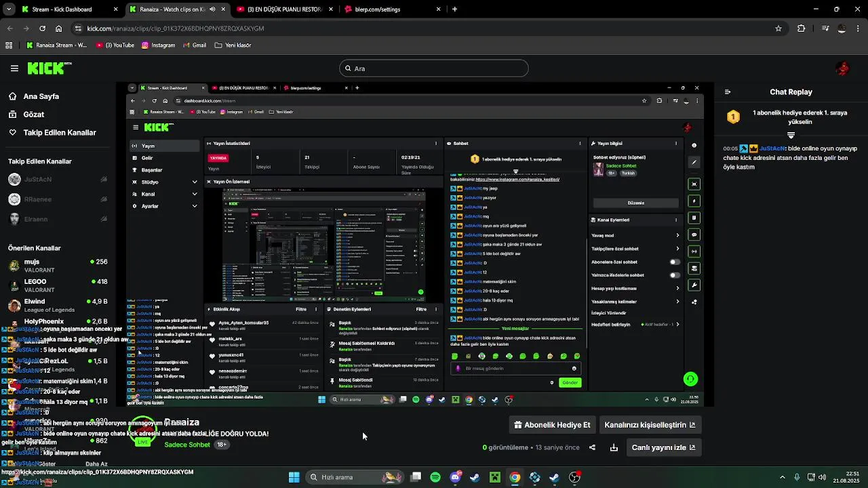Open recommended channel LEGOO
The image size is (868, 488).
(x=58, y=285)
